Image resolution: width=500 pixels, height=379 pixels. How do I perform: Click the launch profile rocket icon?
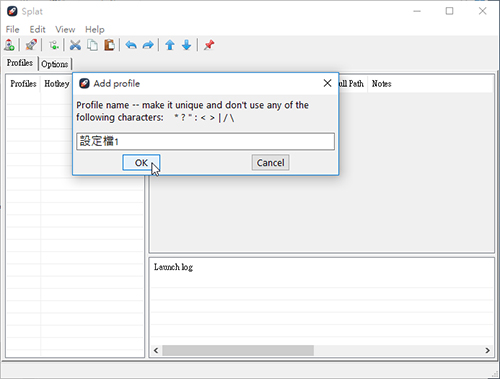[x=31, y=45]
